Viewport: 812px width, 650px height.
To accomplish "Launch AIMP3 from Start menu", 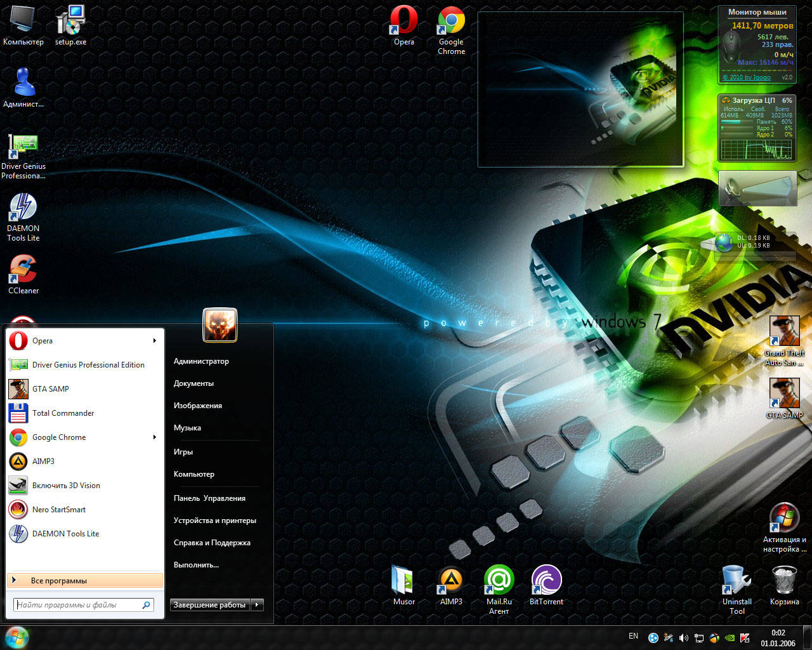I will pyautogui.click(x=85, y=461).
